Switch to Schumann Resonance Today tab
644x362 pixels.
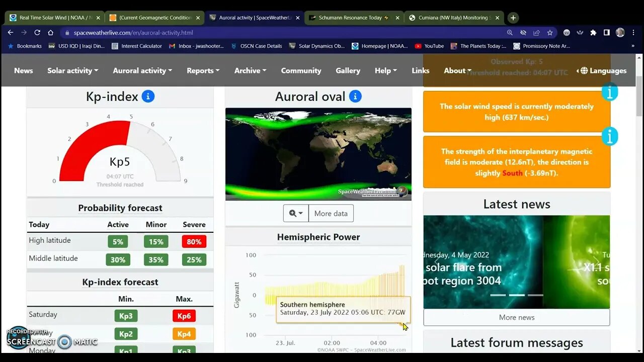(x=354, y=18)
